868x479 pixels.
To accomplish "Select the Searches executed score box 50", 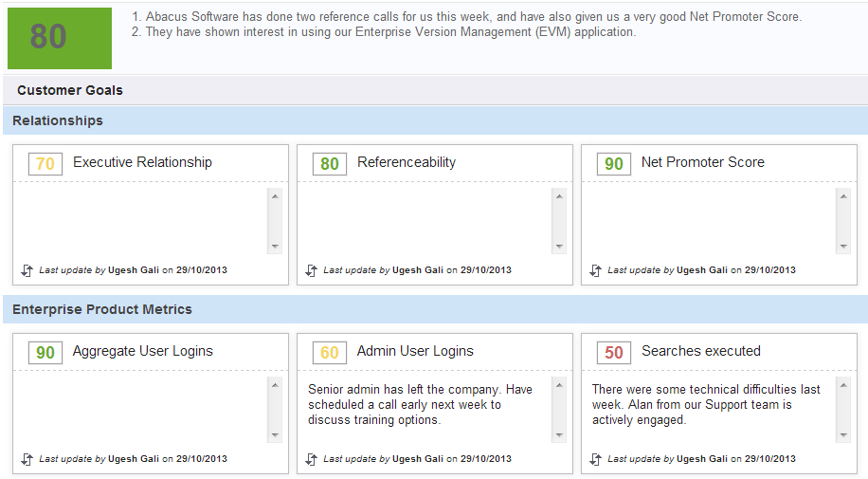I will (x=613, y=353).
